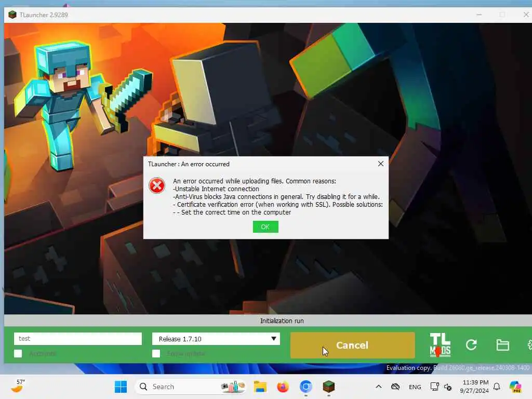Open the network status tray icon
This screenshot has height=399, width=532.
pos(434,387)
